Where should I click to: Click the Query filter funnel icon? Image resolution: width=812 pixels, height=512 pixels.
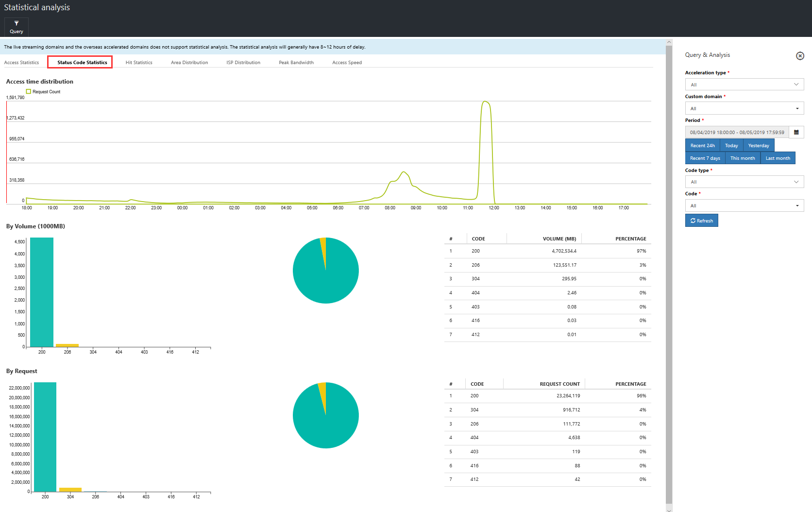(x=17, y=23)
